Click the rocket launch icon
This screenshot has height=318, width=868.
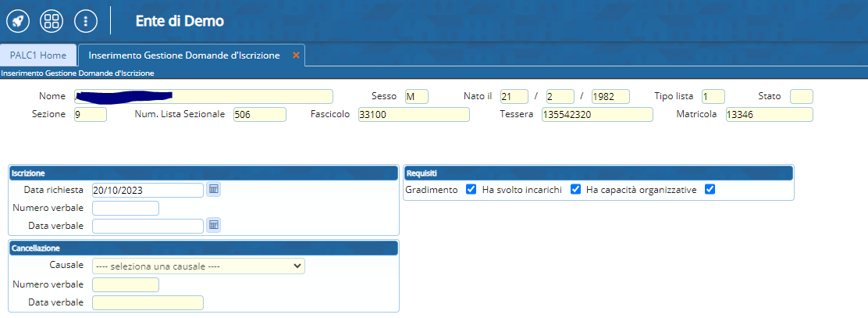tap(18, 20)
